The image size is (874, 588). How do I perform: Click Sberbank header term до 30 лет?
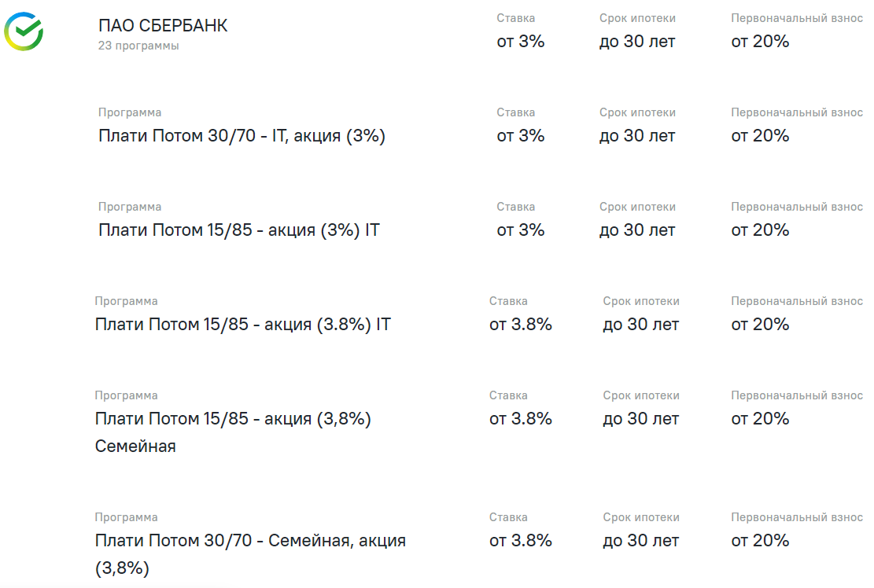pos(637,41)
